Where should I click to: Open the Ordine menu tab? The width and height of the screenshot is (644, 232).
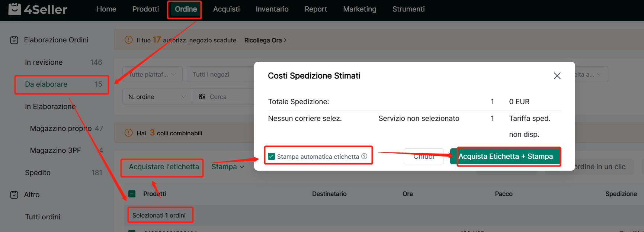[x=186, y=9]
